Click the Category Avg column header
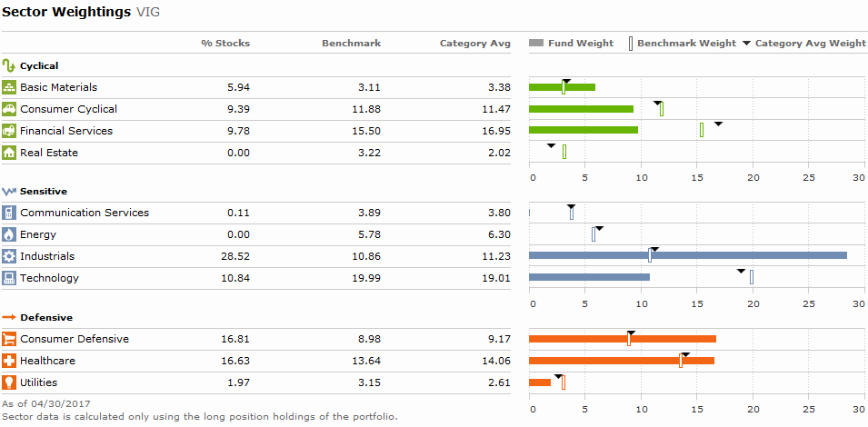868x427 pixels. pyautogui.click(x=475, y=43)
